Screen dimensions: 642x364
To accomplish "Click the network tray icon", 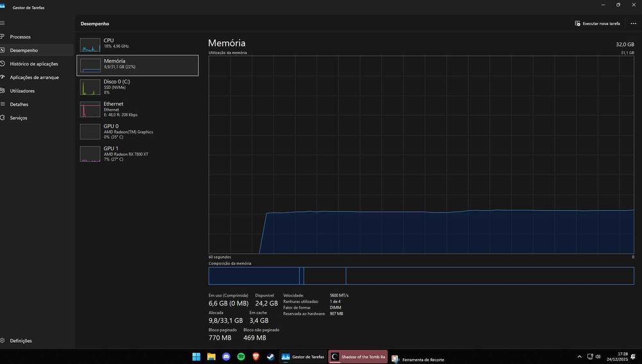I will click(590, 357).
